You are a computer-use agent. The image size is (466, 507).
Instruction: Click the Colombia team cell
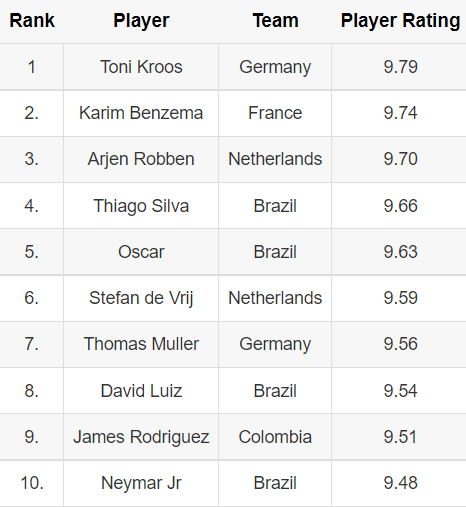(x=275, y=437)
